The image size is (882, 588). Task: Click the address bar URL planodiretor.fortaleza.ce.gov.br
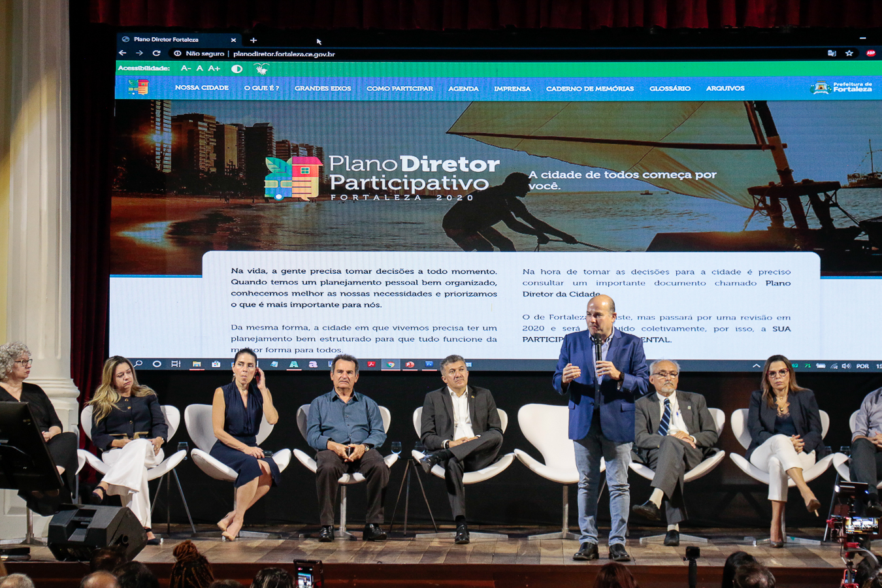(284, 54)
